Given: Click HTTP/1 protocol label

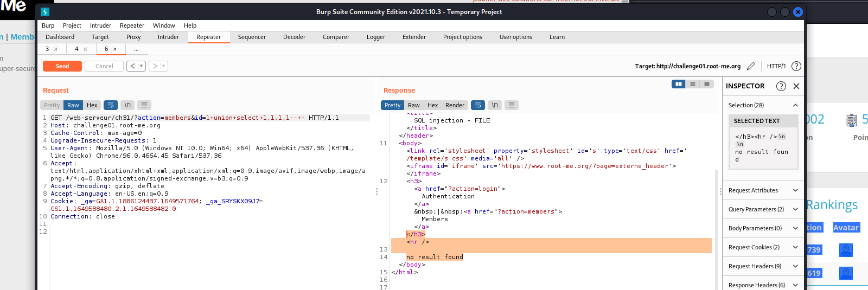Looking at the screenshot, I should [x=776, y=66].
